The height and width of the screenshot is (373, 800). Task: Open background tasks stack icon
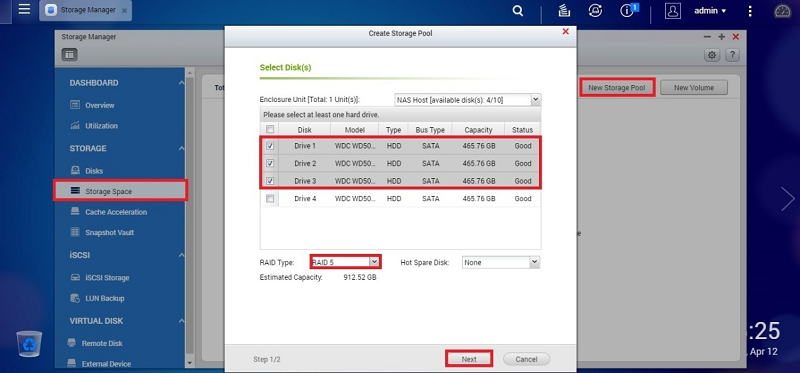tap(563, 11)
